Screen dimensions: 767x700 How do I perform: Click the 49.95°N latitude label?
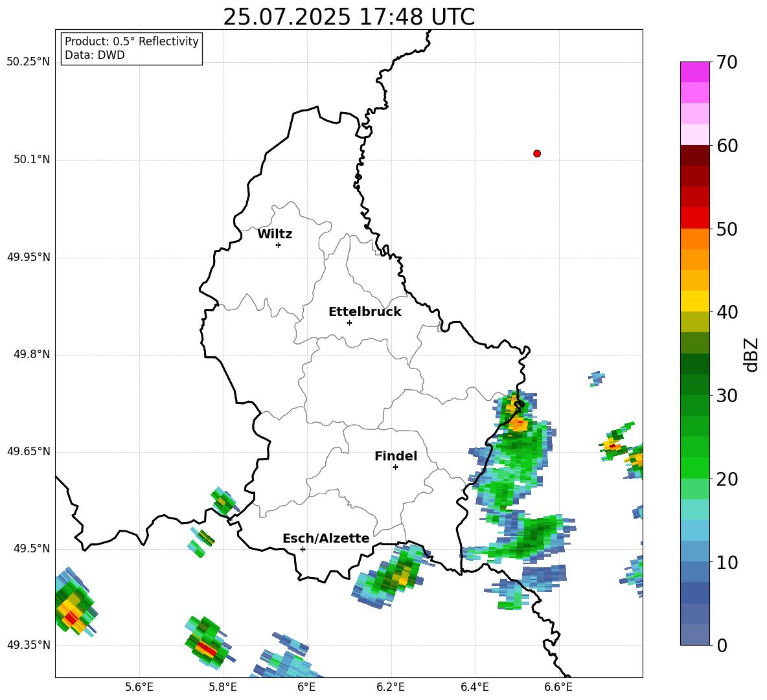[x=29, y=257]
